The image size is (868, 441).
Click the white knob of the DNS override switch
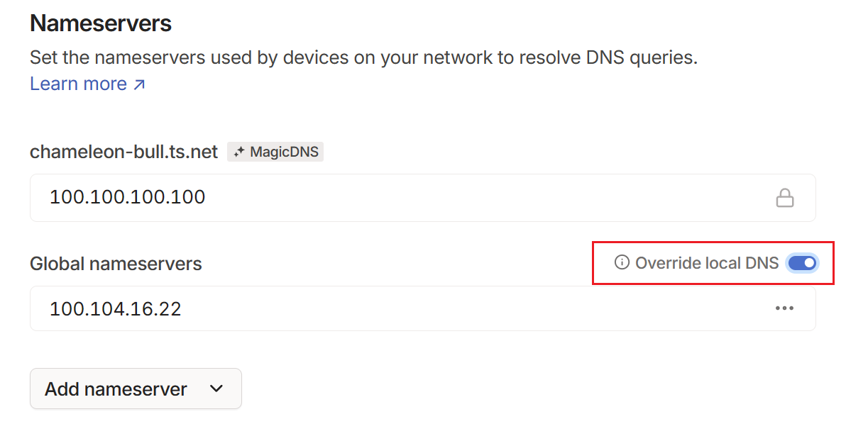[x=810, y=263]
